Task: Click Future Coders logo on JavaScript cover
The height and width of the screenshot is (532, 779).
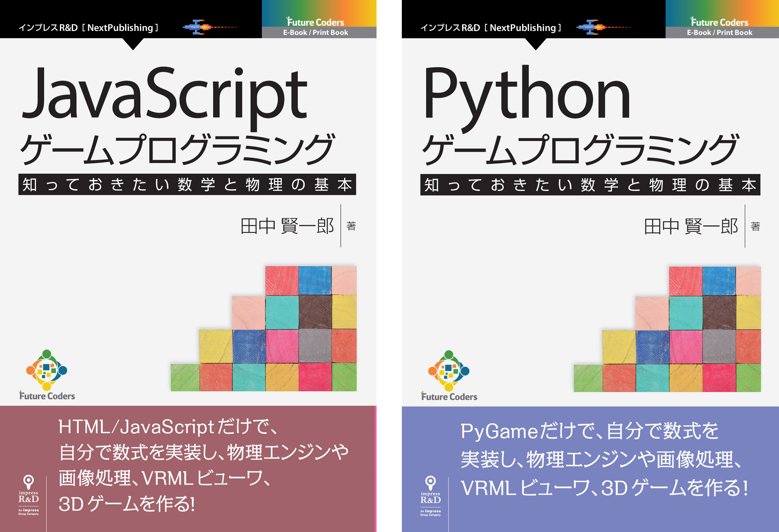Action: click(x=47, y=375)
